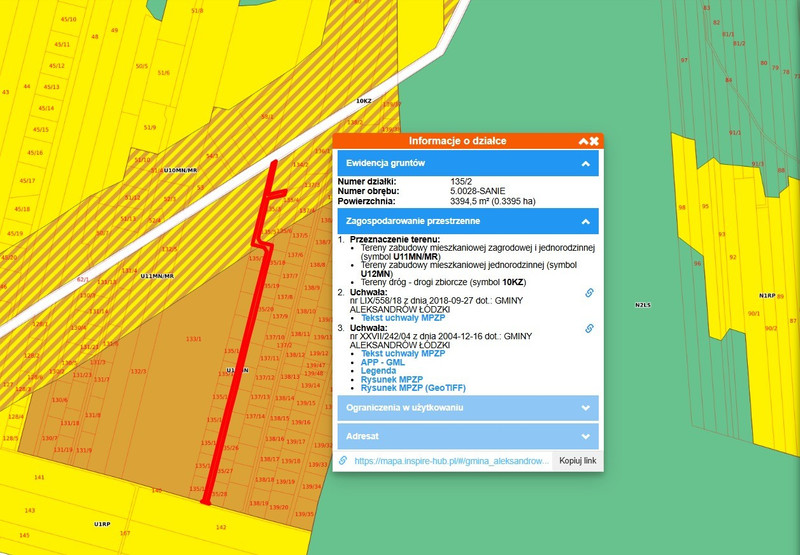
Task: Click chain icon left of the URL field
Action: [343, 461]
